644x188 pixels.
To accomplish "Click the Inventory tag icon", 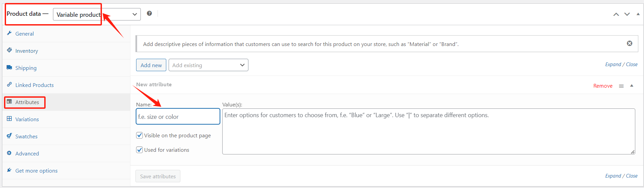I will coord(9,50).
